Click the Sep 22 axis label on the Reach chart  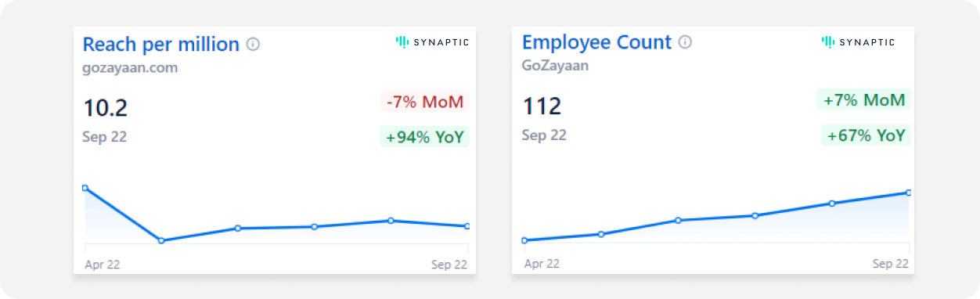[449, 265]
